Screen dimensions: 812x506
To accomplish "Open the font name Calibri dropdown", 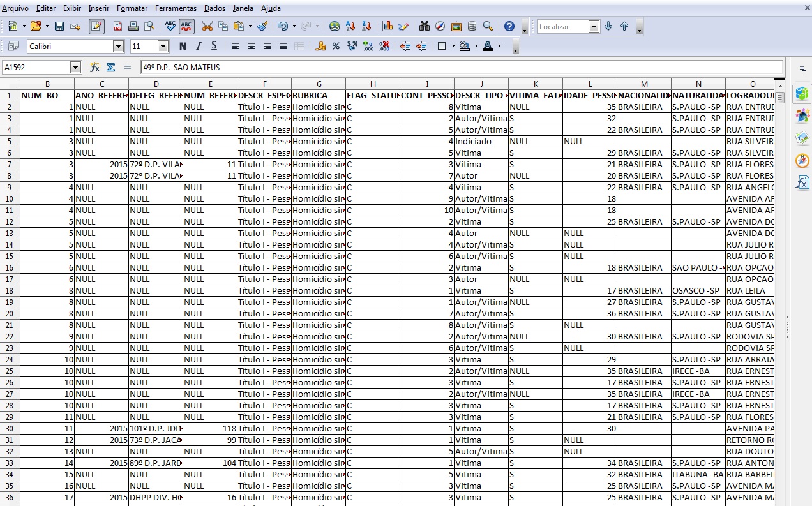I will click(x=118, y=46).
